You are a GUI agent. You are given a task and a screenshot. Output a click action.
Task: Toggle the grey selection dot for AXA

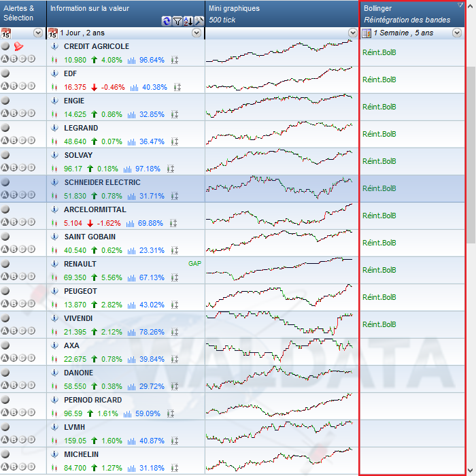tap(5, 345)
